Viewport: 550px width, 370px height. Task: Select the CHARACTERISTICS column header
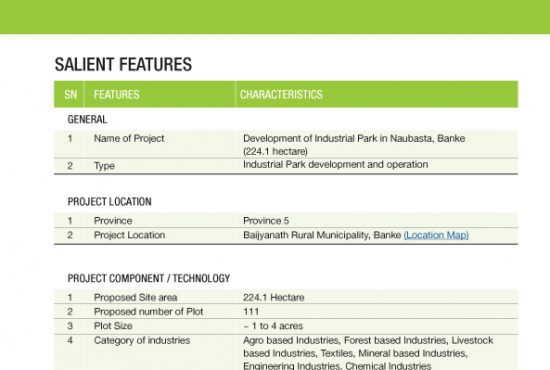(281, 94)
